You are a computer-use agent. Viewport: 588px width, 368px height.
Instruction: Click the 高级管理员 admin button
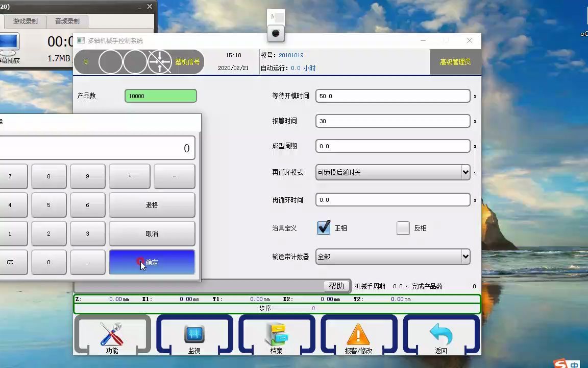coord(455,61)
